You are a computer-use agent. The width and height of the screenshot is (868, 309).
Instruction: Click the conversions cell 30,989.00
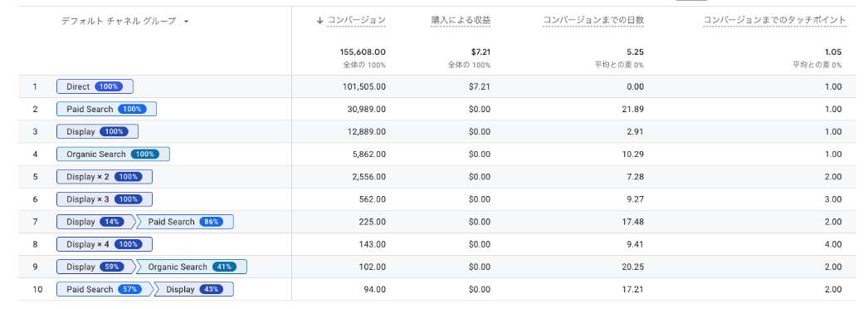[366, 109]
